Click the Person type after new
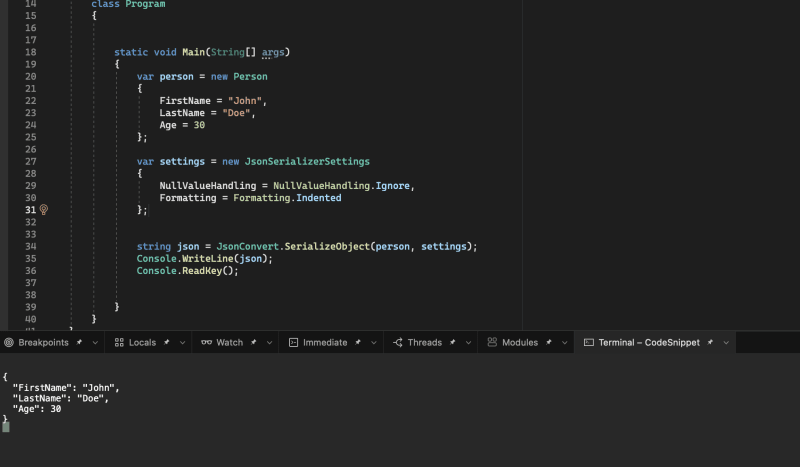 point(251,77)
